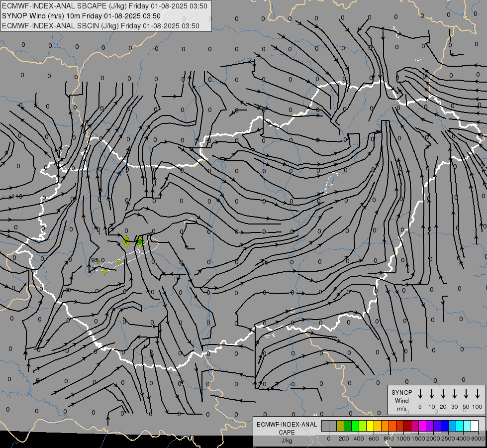Screen dimensions: 487x448
Task: Choose the bright magenta CAPE swatch
Action: pyautogui.click(x=423, y=426)
